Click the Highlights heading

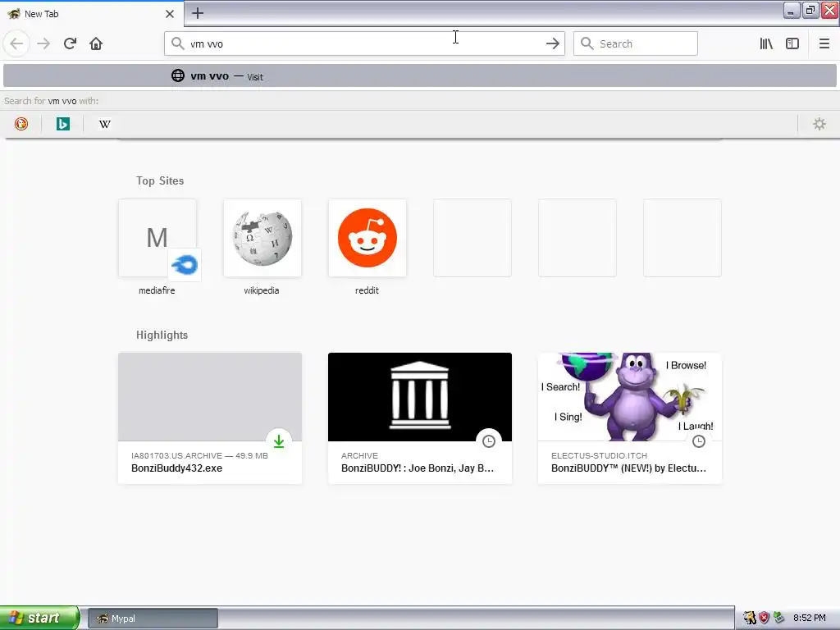(162, 335)
